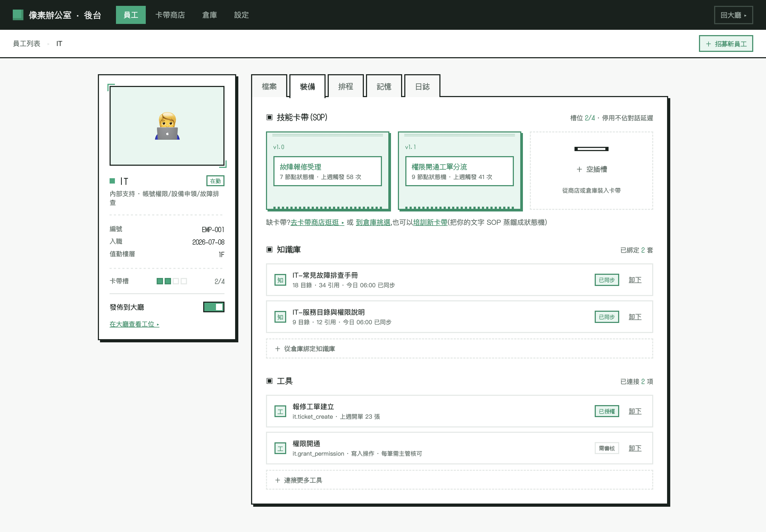Click the 招募新員工 button
Viewport: 766px width, 532px height.
pos(726,44)
